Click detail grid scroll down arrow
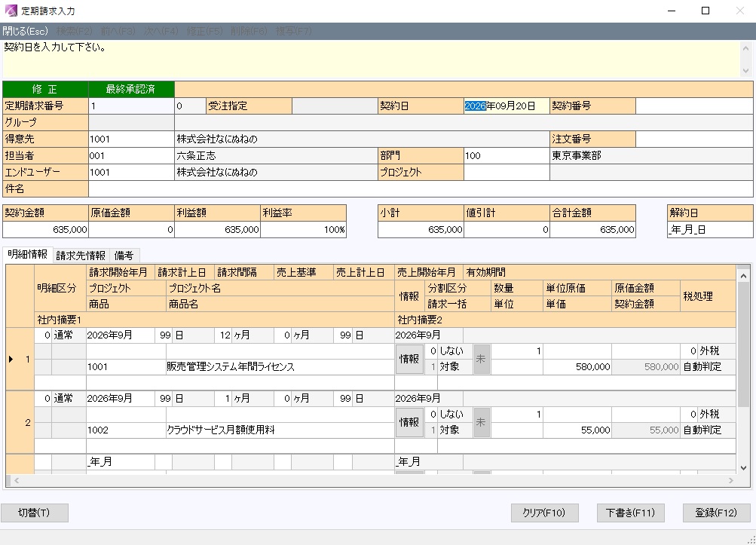The height and width of the screenshot is (545, 756). [743, 468]
